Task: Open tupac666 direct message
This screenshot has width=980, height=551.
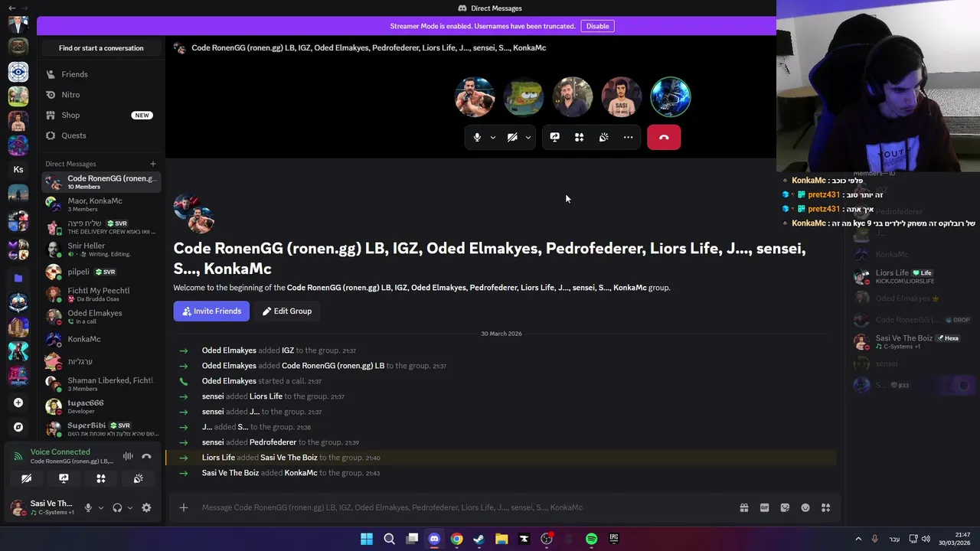Action: [x=101, y=406]
